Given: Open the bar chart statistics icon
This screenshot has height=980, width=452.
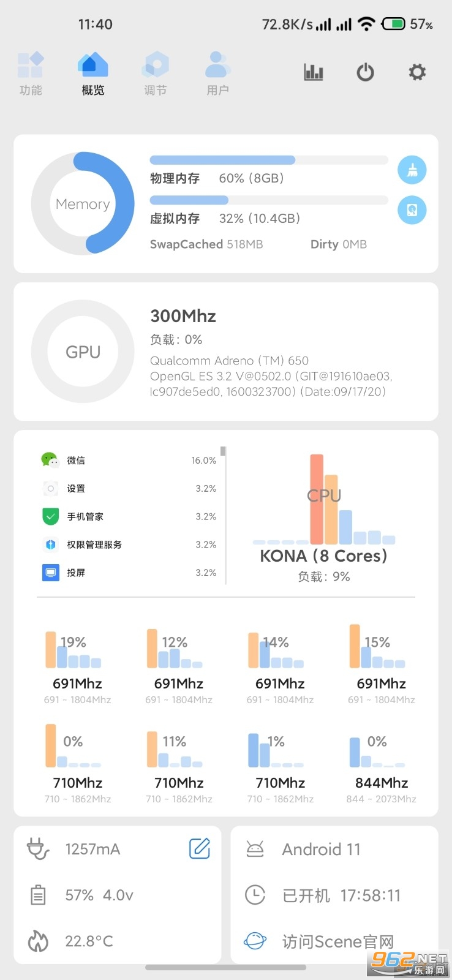Looking at the screenshot, I should point(314,72).
